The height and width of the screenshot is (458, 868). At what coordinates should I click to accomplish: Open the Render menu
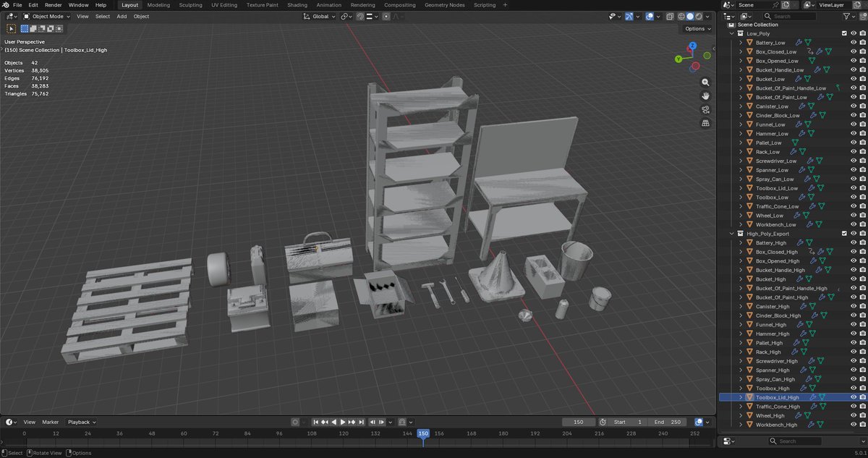coord(53,5)
